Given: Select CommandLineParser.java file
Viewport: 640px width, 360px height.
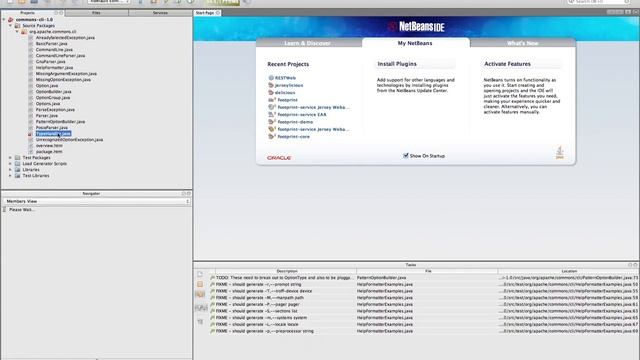Looking at the screenshot, I should pos(60,56).
